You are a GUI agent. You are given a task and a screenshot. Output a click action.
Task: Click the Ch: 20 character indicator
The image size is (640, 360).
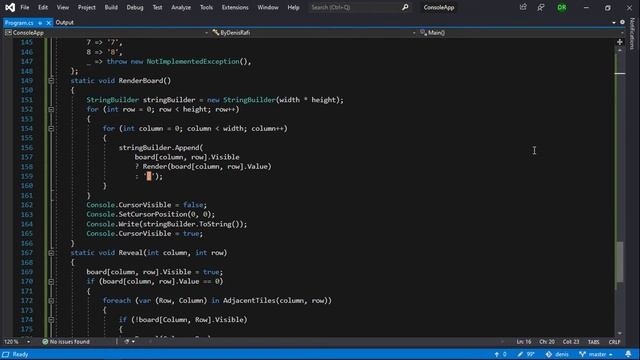547,342
